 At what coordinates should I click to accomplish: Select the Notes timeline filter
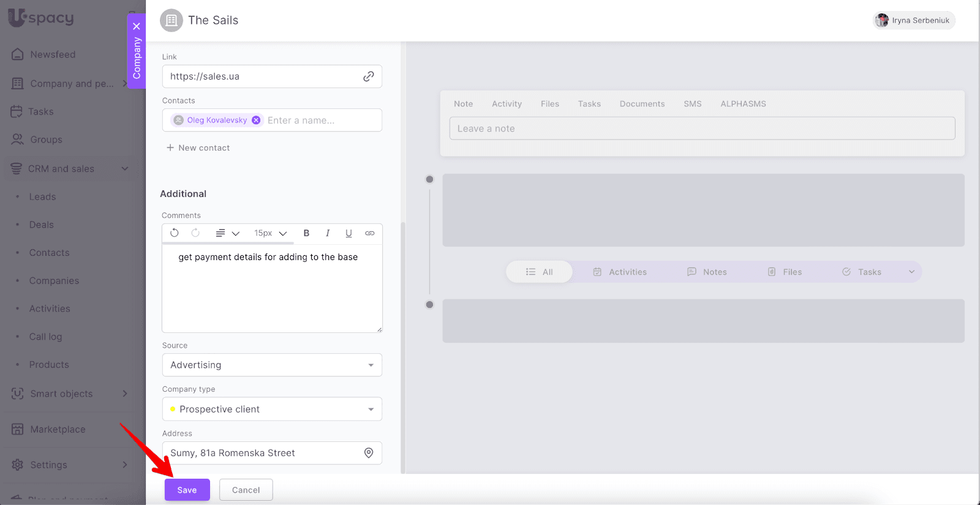pyautogui.click(x=707, y=272)
